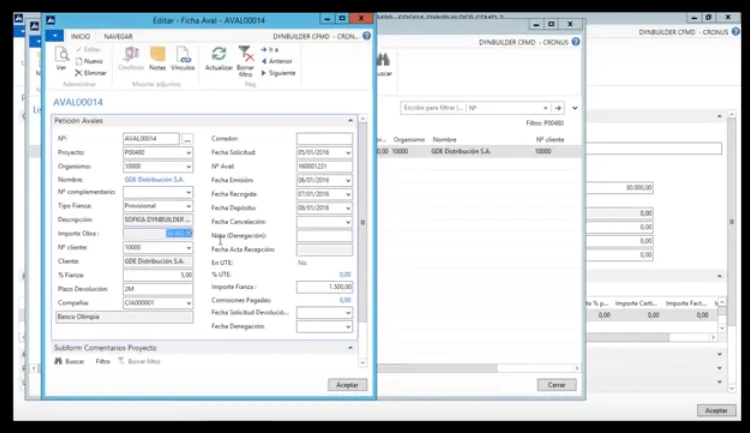Open Fecha Solicitud Devolución date dropdown
Image resolution: width=750 pixels, height=433 pixels.
348,313
